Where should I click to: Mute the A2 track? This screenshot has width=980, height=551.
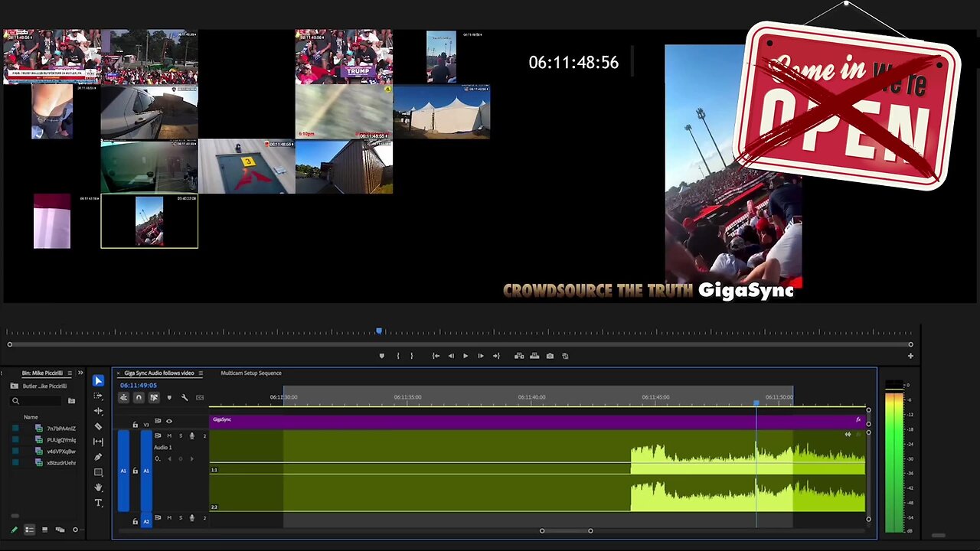tap(169, 518)
